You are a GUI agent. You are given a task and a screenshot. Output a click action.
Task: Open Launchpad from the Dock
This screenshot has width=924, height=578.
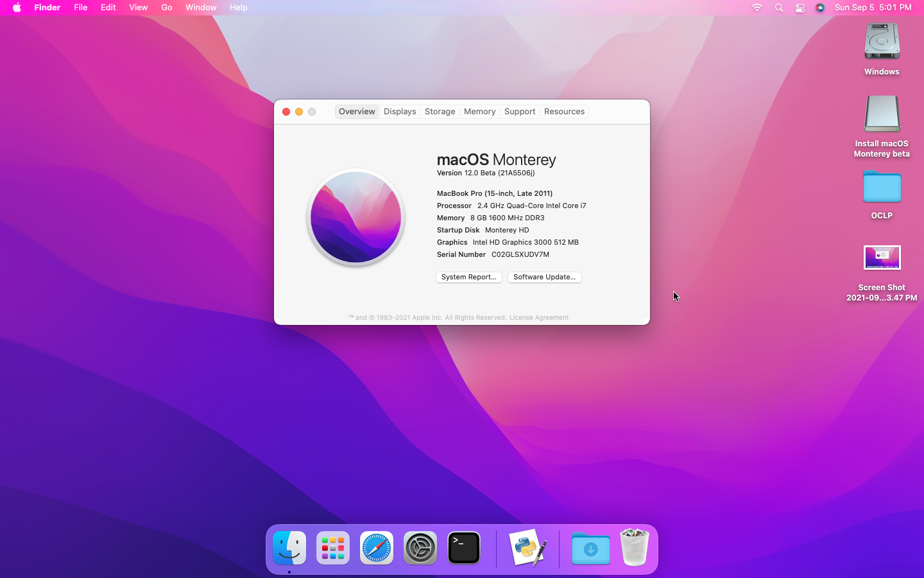point(333,548)
